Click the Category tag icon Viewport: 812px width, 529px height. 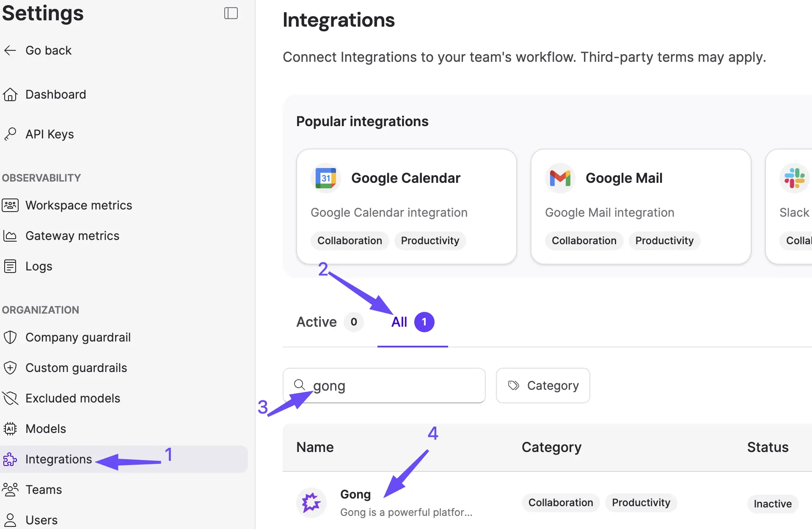point(514,386)
